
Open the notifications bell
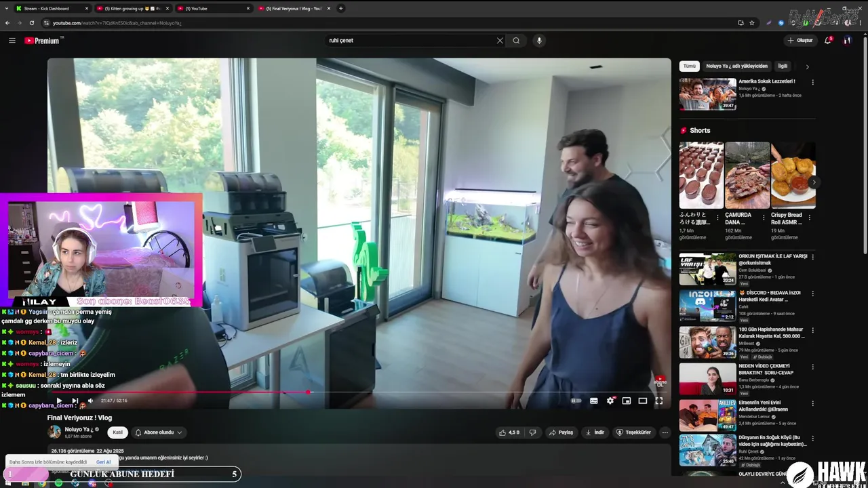click(827, 41)
